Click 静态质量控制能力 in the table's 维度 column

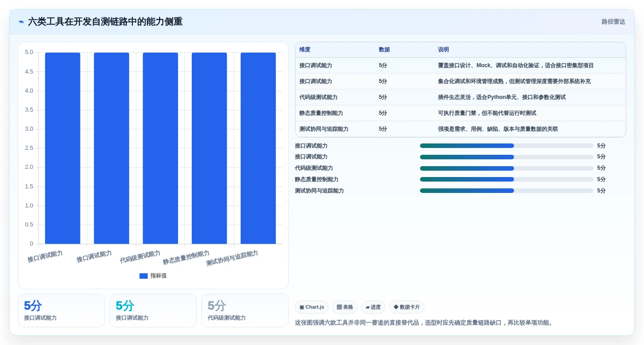click(x=321, y=113)
